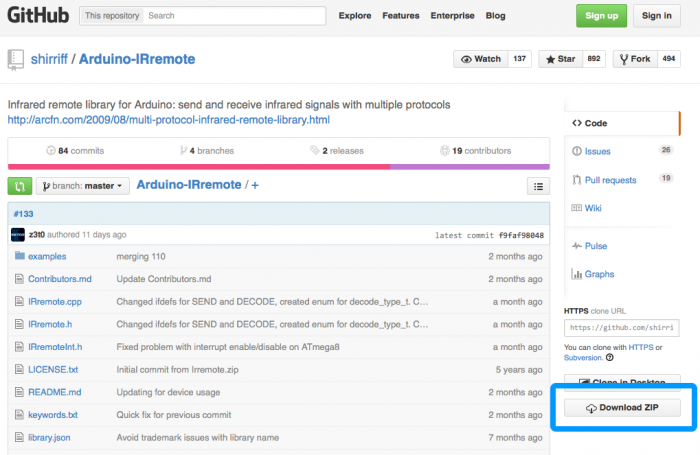700x455 pixels.
Task: Click the releases tag icon
Action: (315, 150)
